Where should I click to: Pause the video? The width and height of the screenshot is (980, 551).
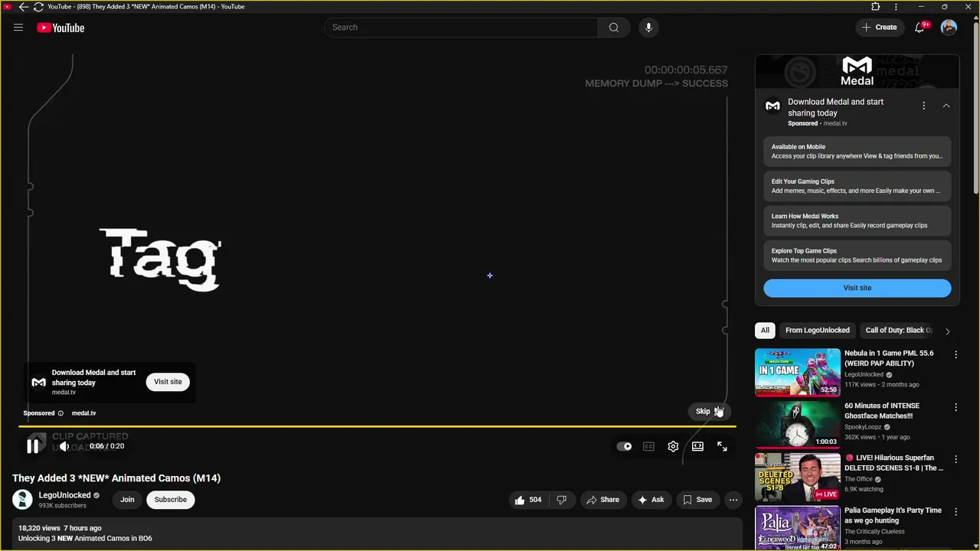click(x=32, y=446)
